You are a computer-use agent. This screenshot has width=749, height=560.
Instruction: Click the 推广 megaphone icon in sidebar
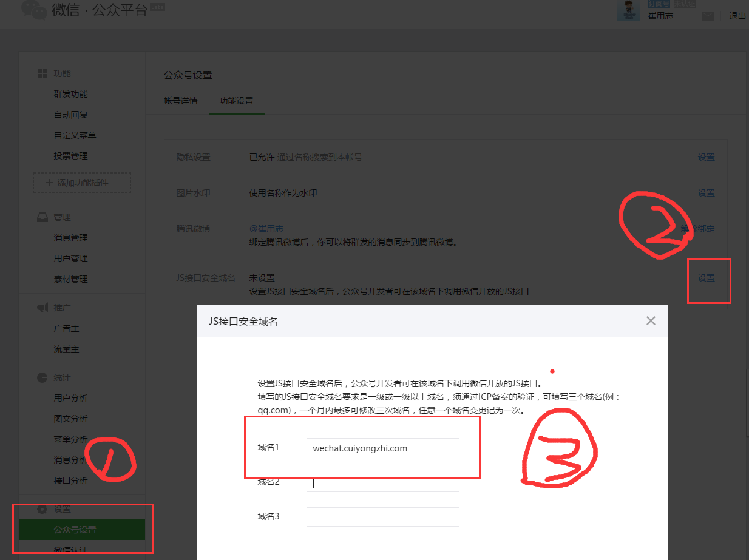42,308
